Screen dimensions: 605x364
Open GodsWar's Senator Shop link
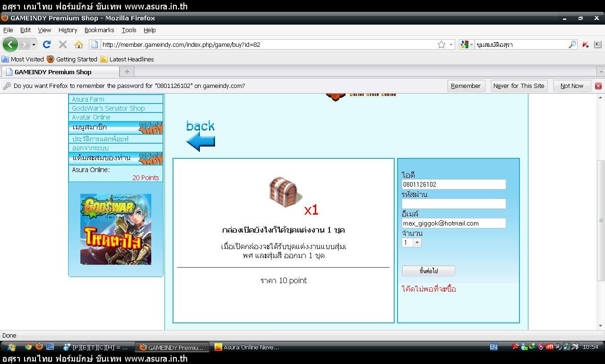108,108
